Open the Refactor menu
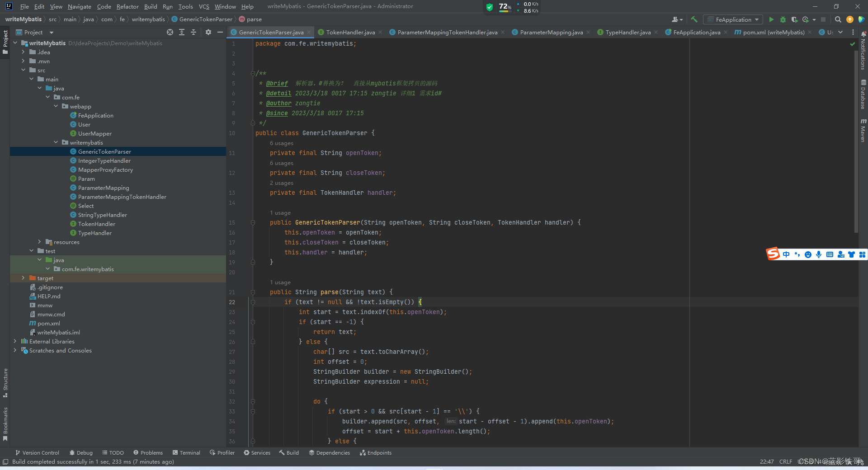The height and width of the screenshot is (470, 868). point(127,6)
